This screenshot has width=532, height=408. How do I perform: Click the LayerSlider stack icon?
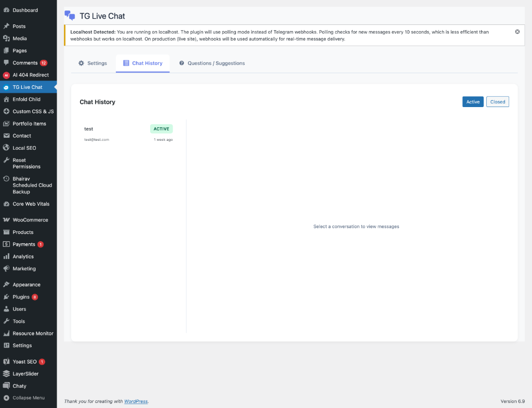[6, 374]
